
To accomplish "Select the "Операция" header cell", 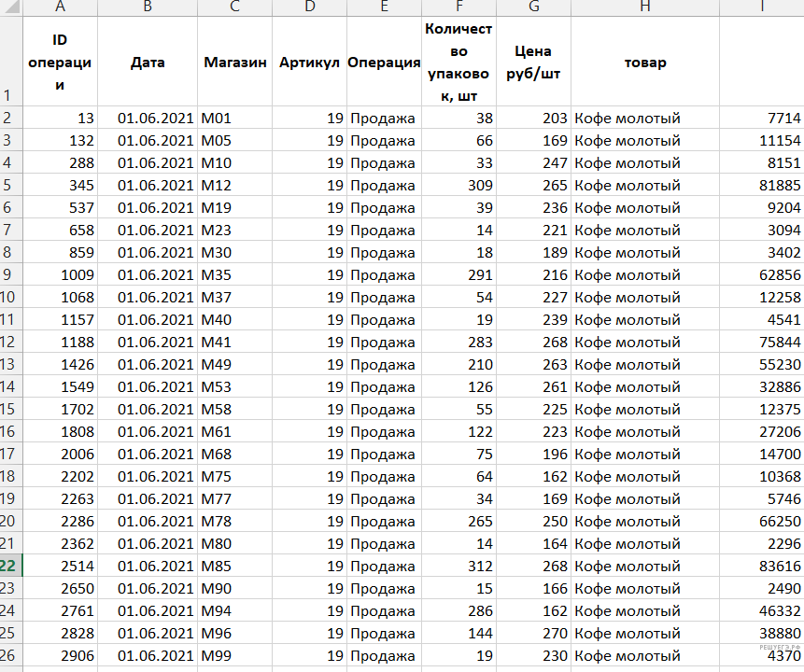I will (384, 63).
